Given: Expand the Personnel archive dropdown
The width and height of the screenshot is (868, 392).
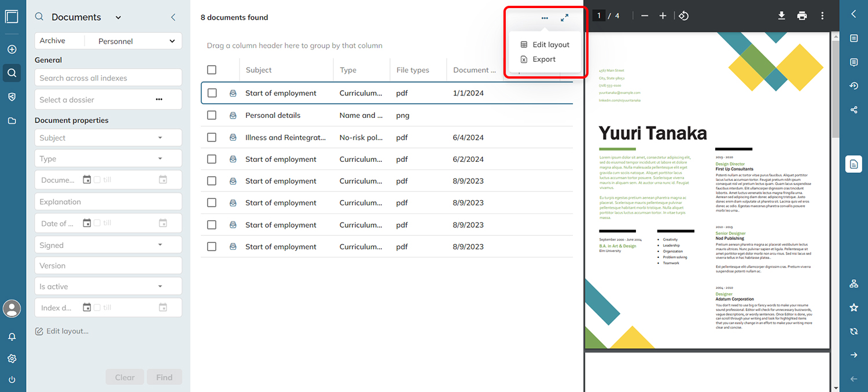Looking at the screenshot, I should pyautogui.click(x=172, y=40).
